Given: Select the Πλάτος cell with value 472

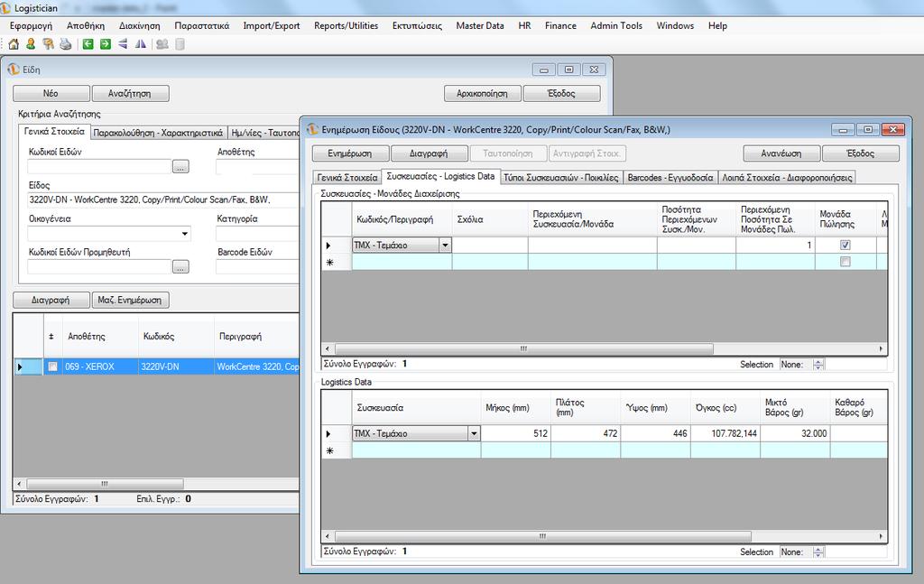Looking at the screenshot, I should pos(586,434).
